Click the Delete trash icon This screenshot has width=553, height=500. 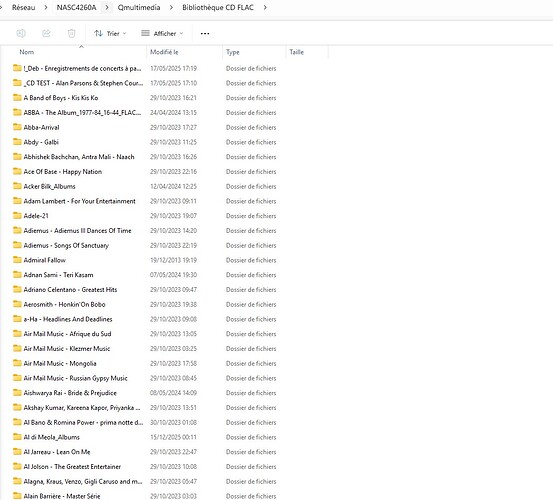[x=71, y=33]
